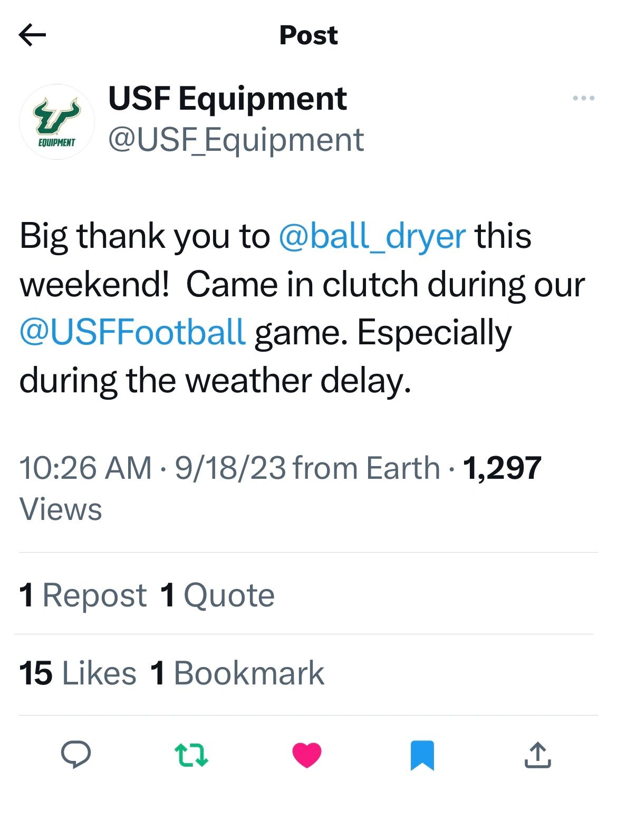View the 15 Likes list

[78, 673]
